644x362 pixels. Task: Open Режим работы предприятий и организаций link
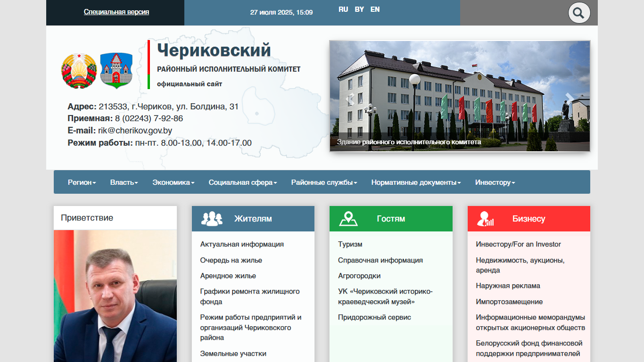[251, 328]
